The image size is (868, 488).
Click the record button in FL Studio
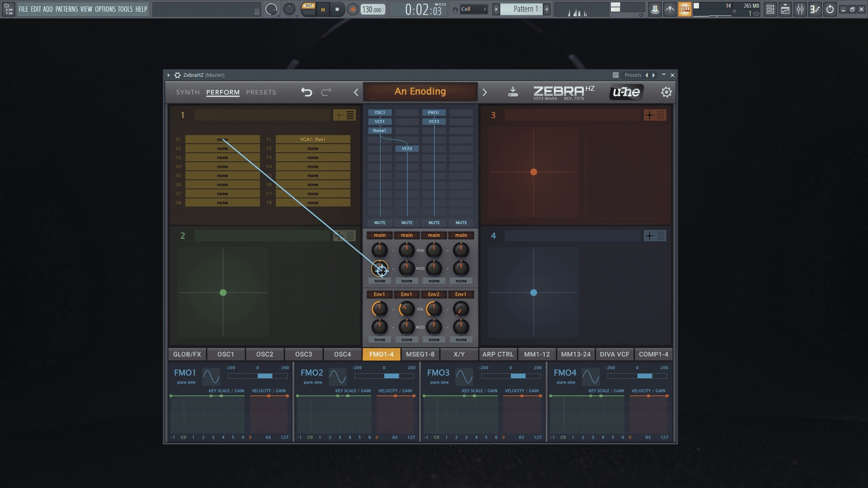point(353,9)
